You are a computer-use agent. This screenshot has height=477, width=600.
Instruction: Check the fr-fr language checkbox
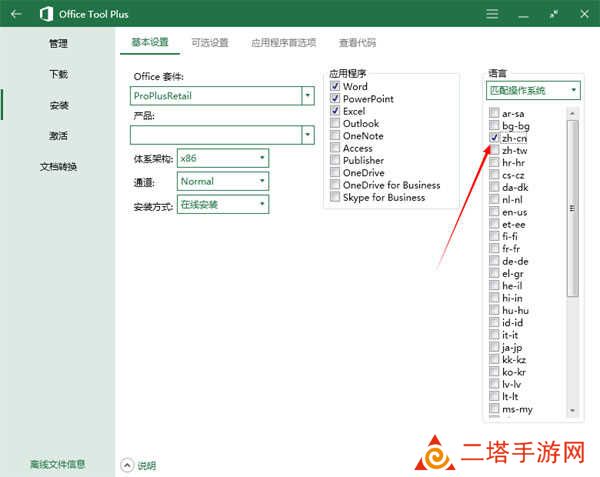[494, 248]
